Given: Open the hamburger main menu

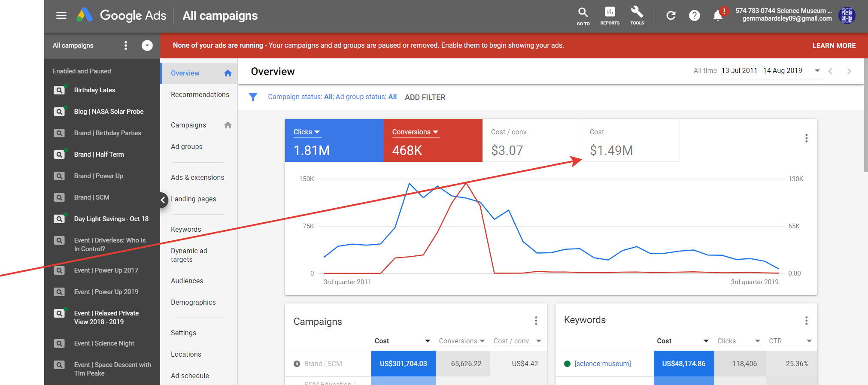Looking at the screenshot, I should pyautogui.click(x=61, y=15).
